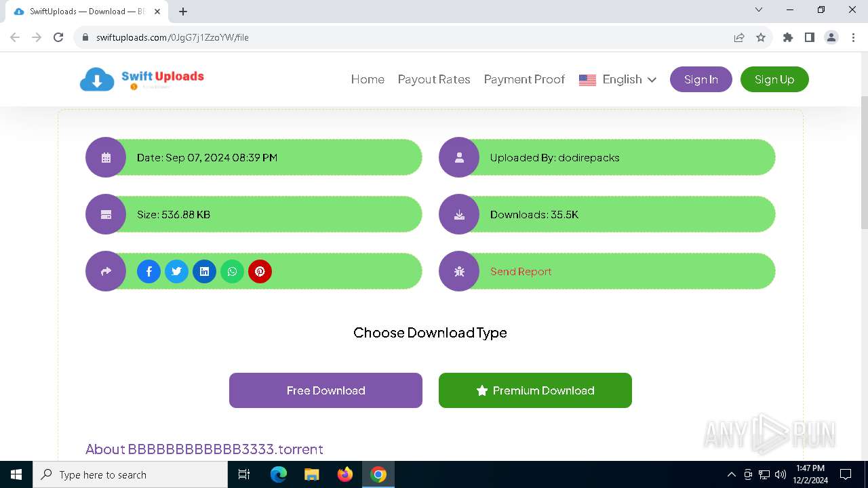Screen dimensions: 868x488
Task: Click the Sign Up button
Action: click(774, 79)
